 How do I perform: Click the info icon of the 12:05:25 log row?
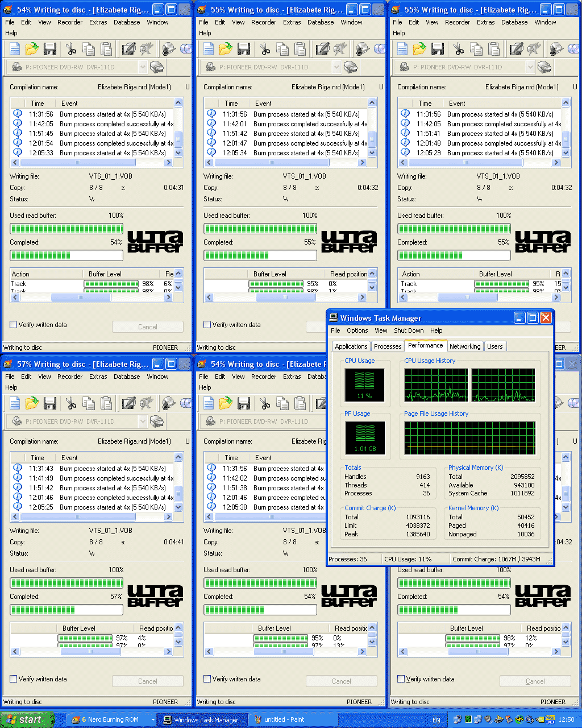click(18, 507)
